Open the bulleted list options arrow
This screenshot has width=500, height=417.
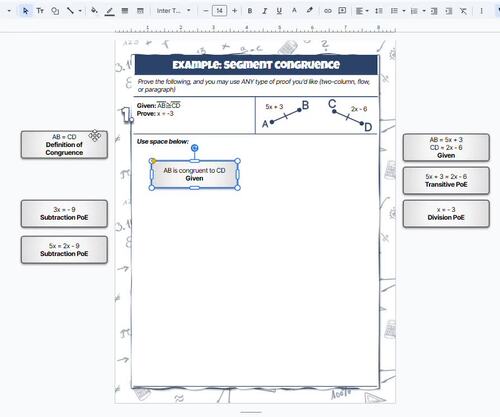tap(404, 11)
